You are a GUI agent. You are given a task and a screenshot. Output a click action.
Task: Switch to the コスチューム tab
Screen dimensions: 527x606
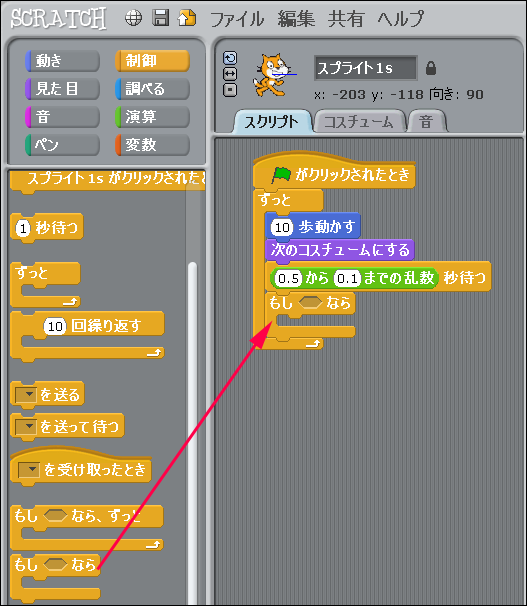tap(359, 122)
